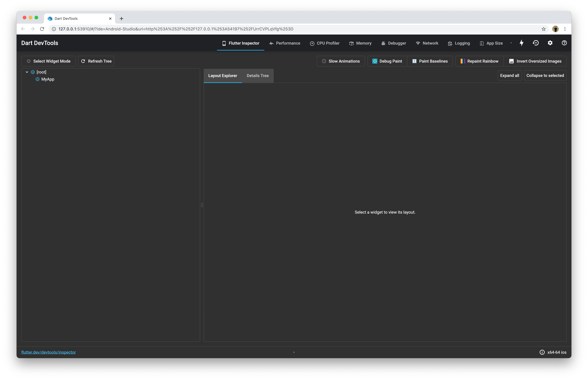Click the hot restart icon
This screenshot has width=588, height=380.
point(536,43)
